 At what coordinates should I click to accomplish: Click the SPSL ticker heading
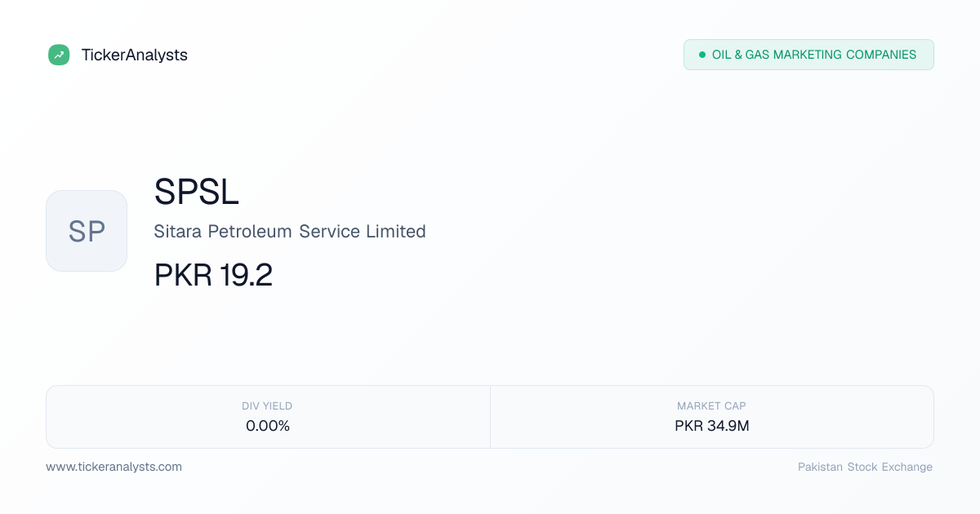197,192
